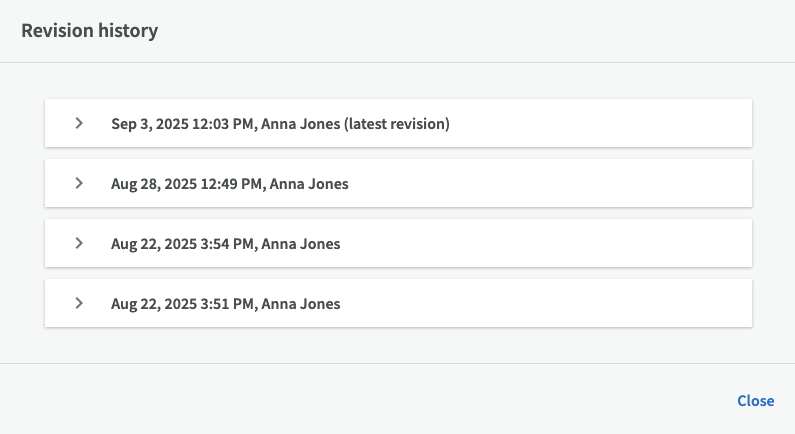Click the Close link in the dialog footer
This screenshot has height=434, width=795.
pos(755,400)
